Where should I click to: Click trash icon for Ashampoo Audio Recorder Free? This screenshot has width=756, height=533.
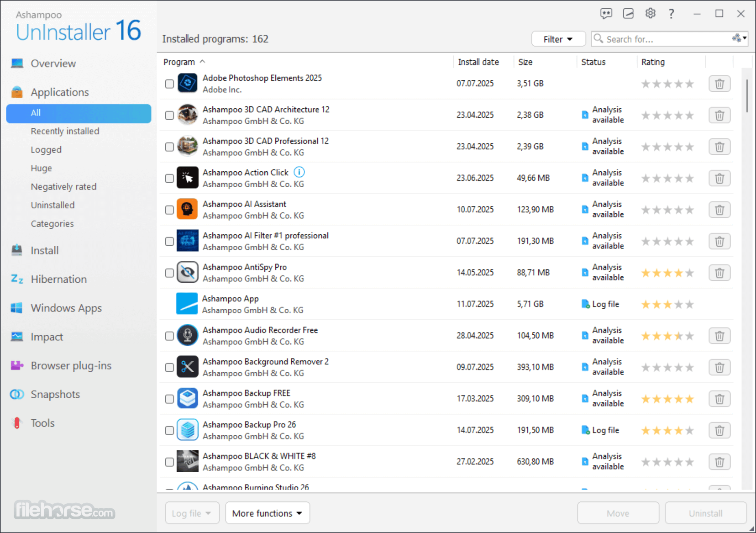tap(719, 336)
